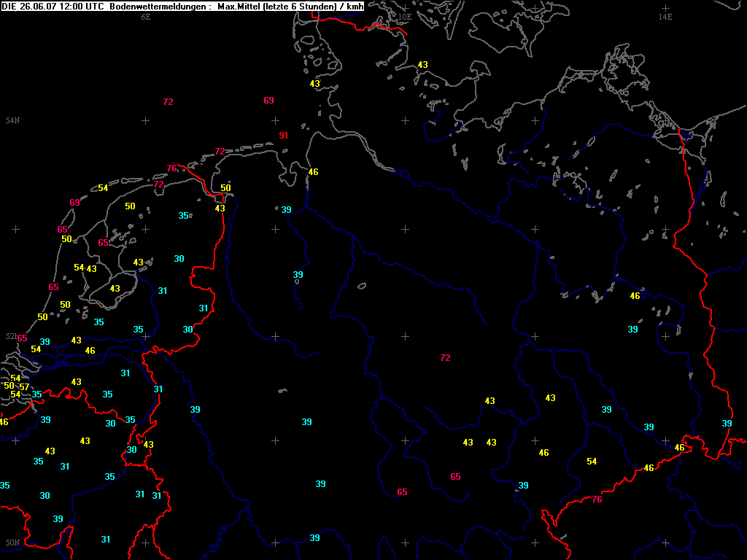This screenshot has height=560, width=747.
Task: Click the "kmh" unit in header
Action: coord(355,6)
